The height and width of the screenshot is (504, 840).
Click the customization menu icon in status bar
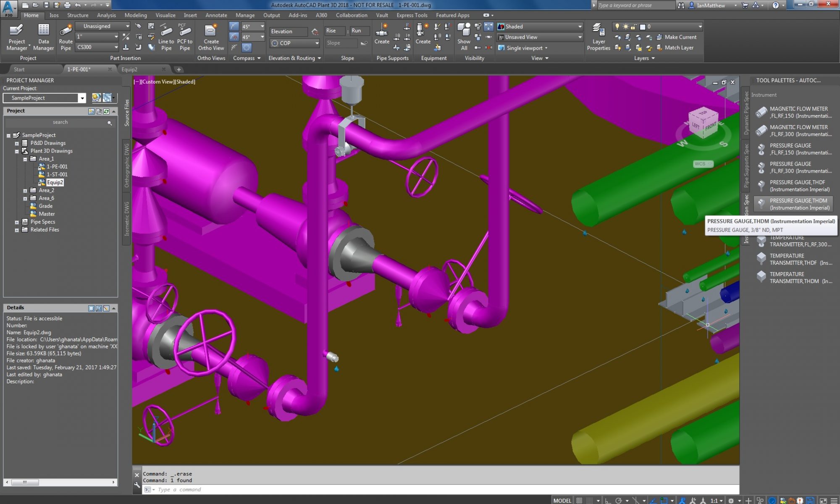(834, 500)
